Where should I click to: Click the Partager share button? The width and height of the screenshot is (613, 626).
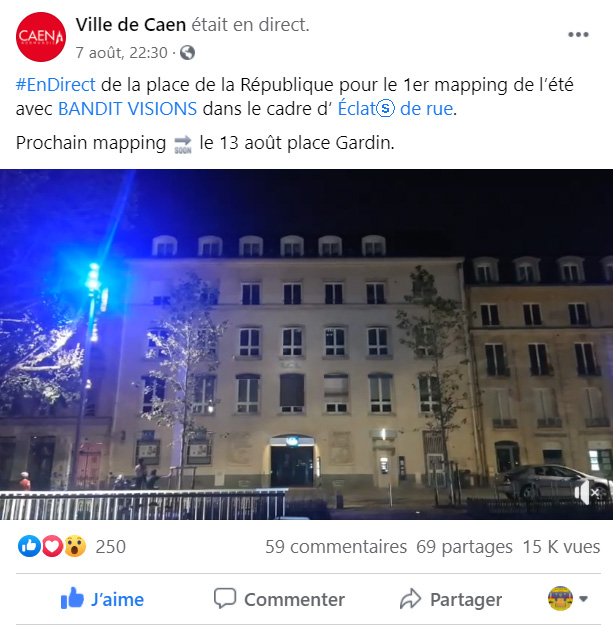(x=451, y=599)
